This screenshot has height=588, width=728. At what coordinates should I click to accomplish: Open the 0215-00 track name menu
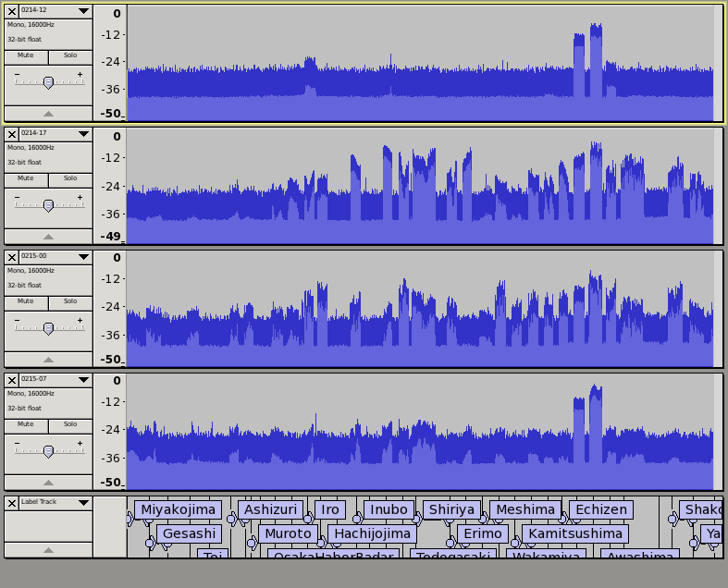tap(83, 257)
